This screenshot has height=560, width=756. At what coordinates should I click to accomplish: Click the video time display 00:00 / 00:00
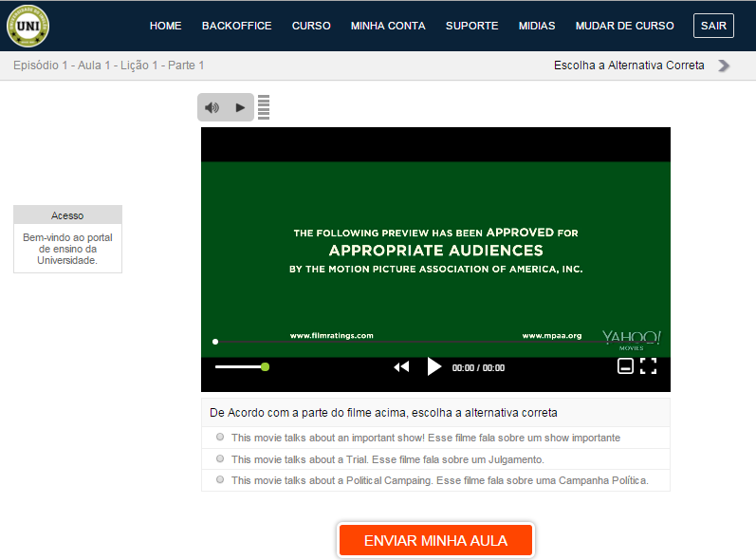[478, 368]
